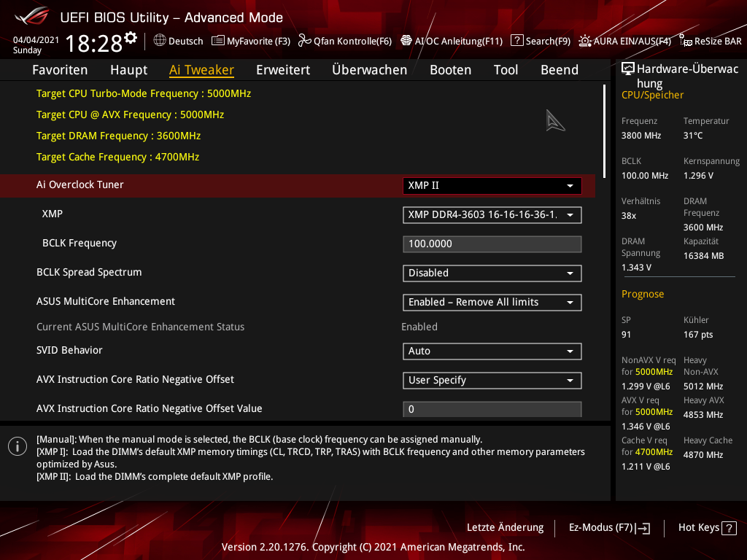Open the clock settings gear icon

coord(131,37)
